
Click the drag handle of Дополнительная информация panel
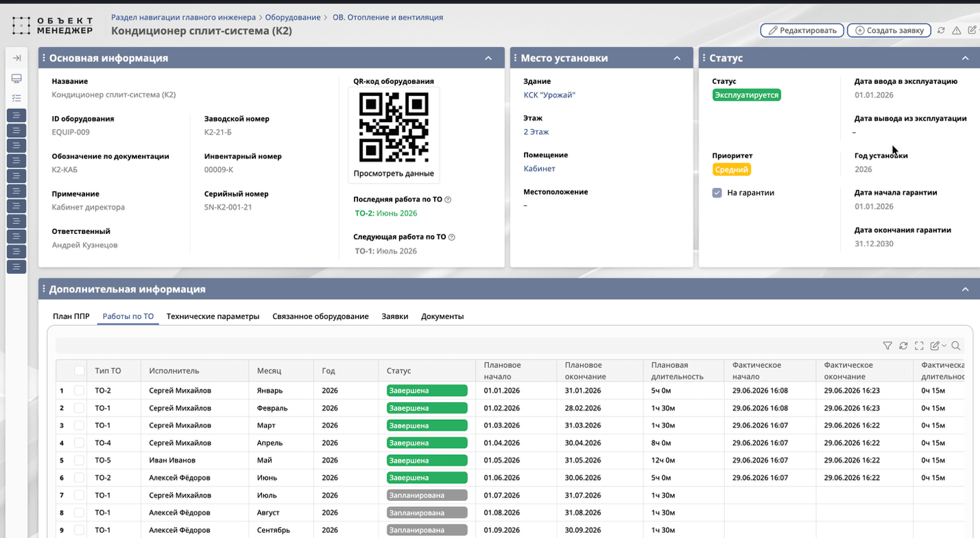click(x=44, y=290)
